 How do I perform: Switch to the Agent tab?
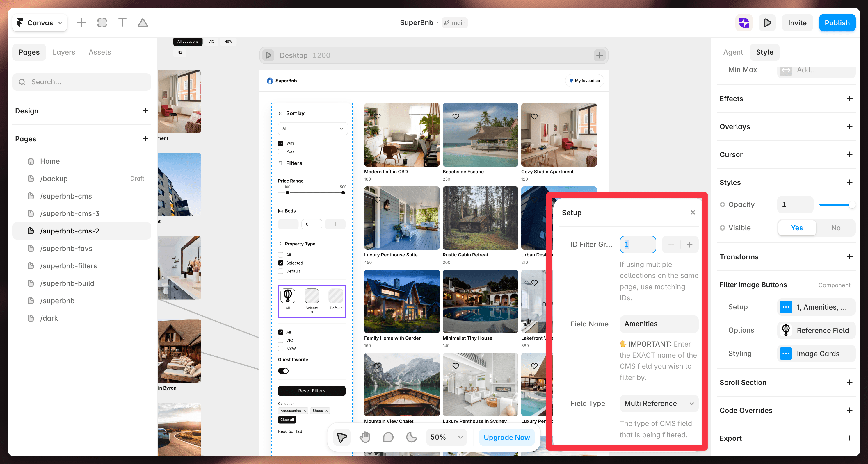click(x=733, y=52)
